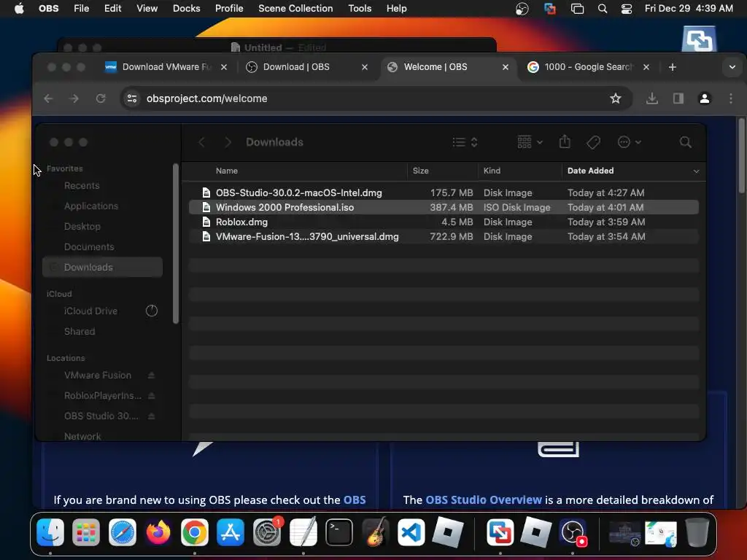Launch Safari from the Dock
This screenshot has width=747, height=560.
(x=123, y=532)
